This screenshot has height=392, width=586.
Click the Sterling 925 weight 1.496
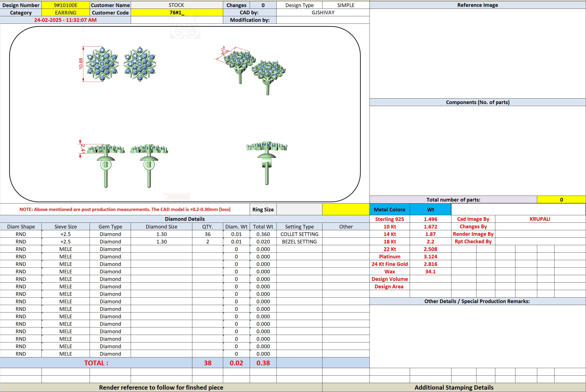tap(430, 219)
